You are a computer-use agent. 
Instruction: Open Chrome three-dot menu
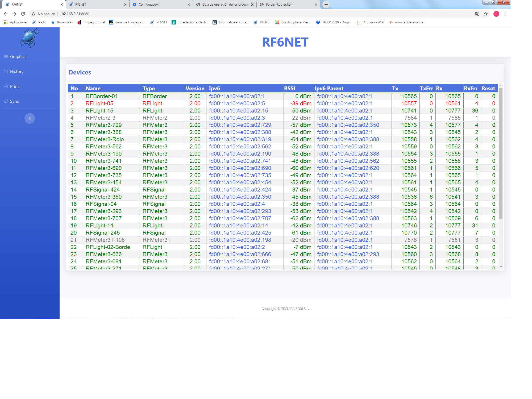click(505, 14)
